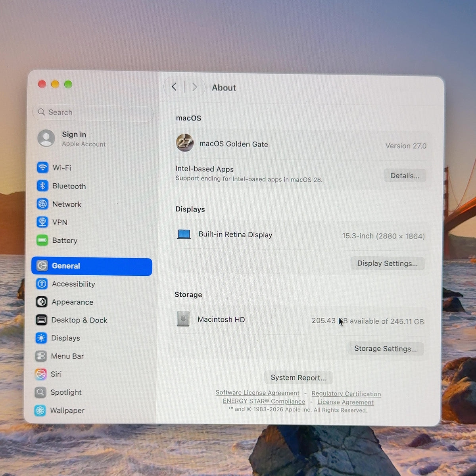The image size is (476, 476).
Task: Open Wi-Fi settings icon in sidebar
Action: click(42, 167)
